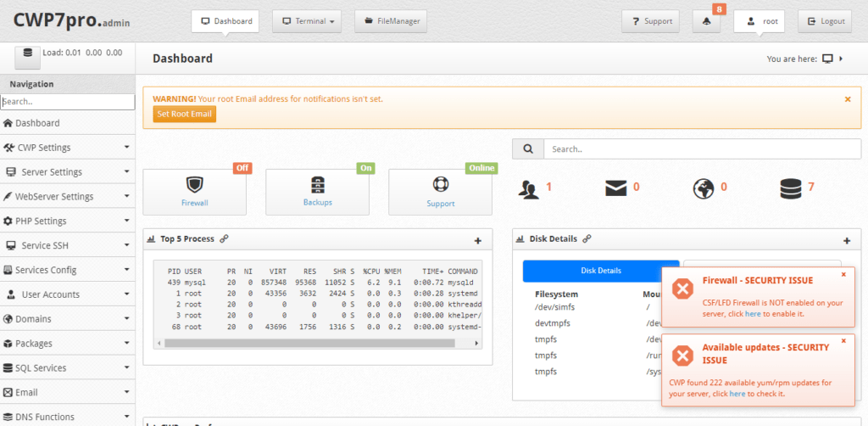The image size is (868, 426).
Task: Click the breadcrumb monitor icon
Action: click(827, 59)
